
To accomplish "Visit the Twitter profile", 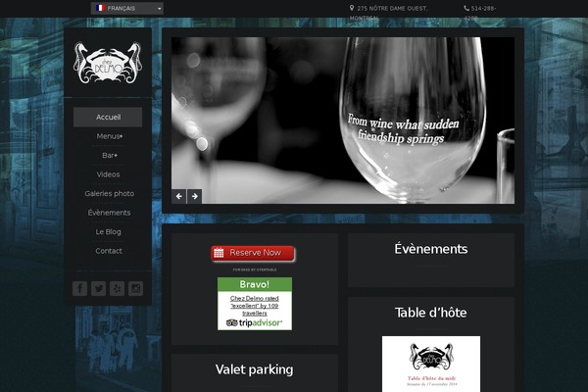I will point(99,288).
